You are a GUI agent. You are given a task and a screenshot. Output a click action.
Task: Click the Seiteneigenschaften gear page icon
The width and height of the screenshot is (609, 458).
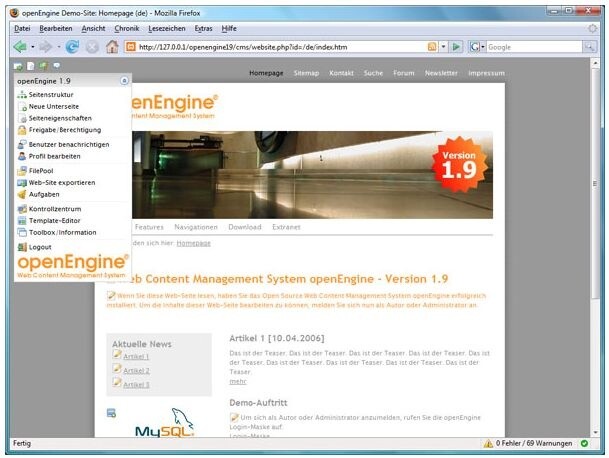[x=23, y=118]
